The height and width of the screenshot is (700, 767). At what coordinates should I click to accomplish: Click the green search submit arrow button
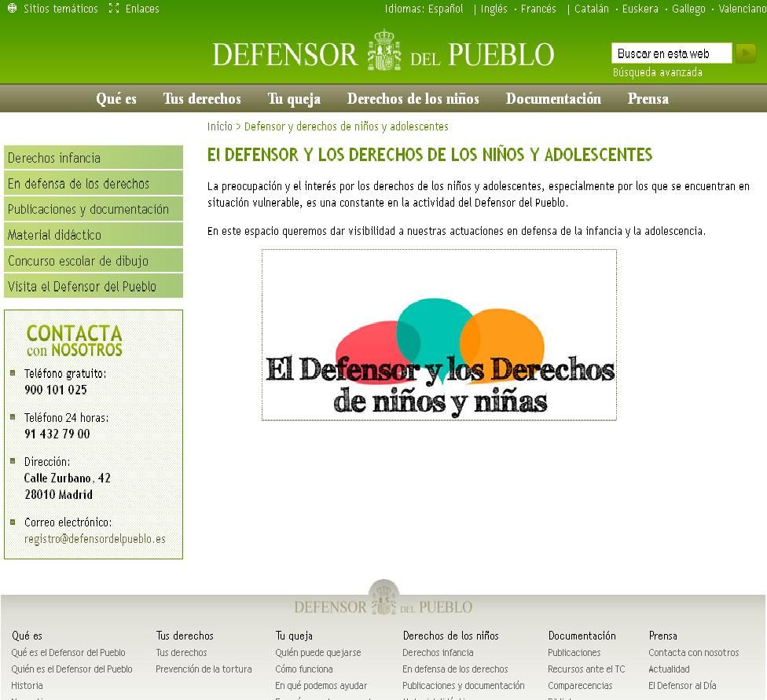pyautogui.click(x=746, y=53)
